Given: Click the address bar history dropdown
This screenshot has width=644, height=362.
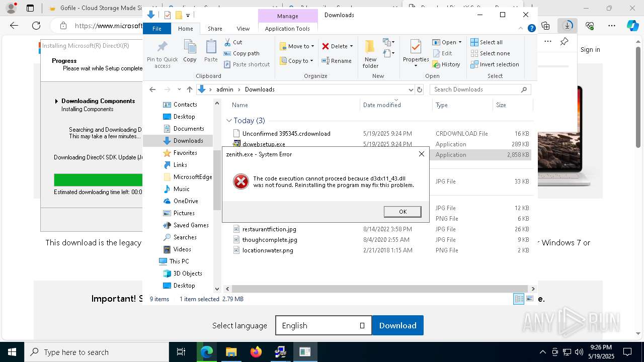Looking at the screenshot, I should click(x=411, y=89).
